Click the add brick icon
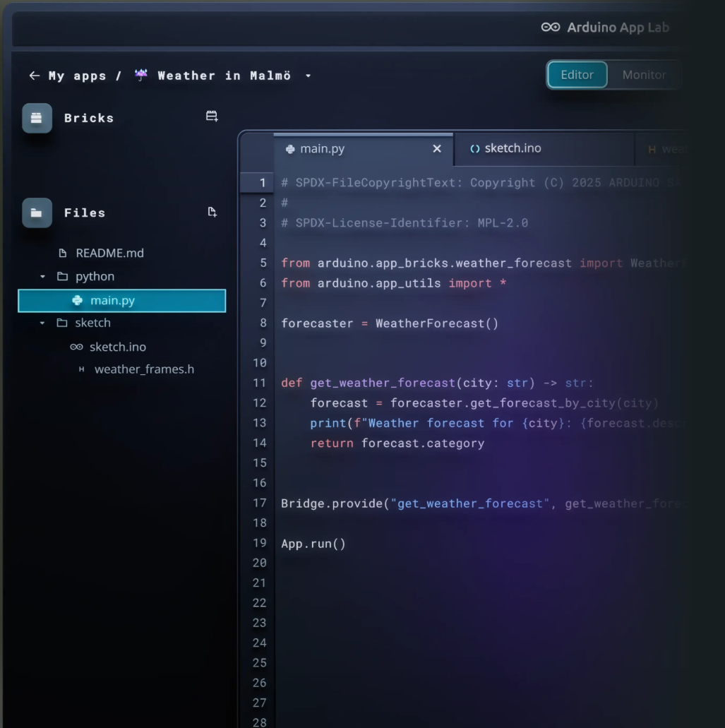725x728 pixels. click(212, 117)
